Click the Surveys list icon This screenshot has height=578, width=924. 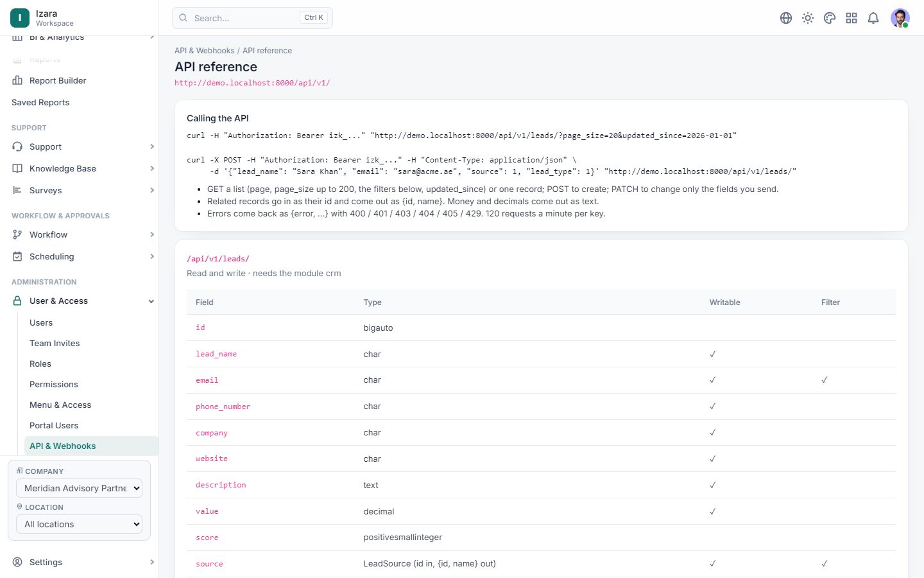[x=17, y=190]
